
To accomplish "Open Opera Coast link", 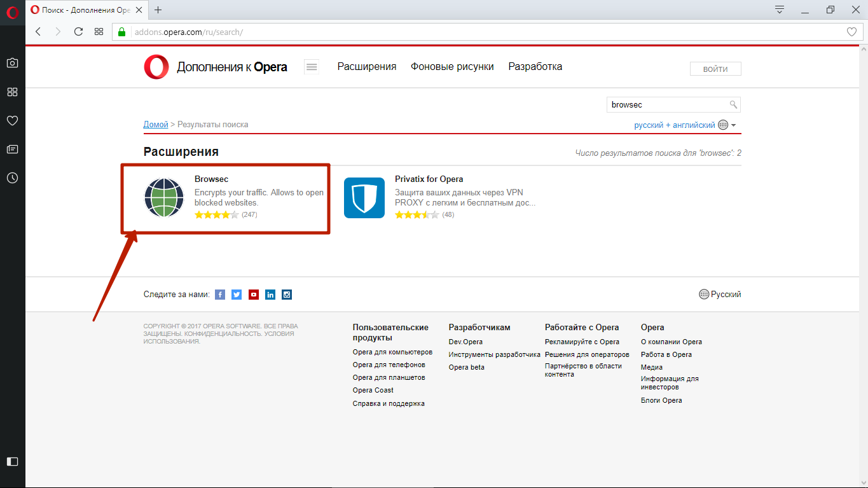I will tap(373, 391).
